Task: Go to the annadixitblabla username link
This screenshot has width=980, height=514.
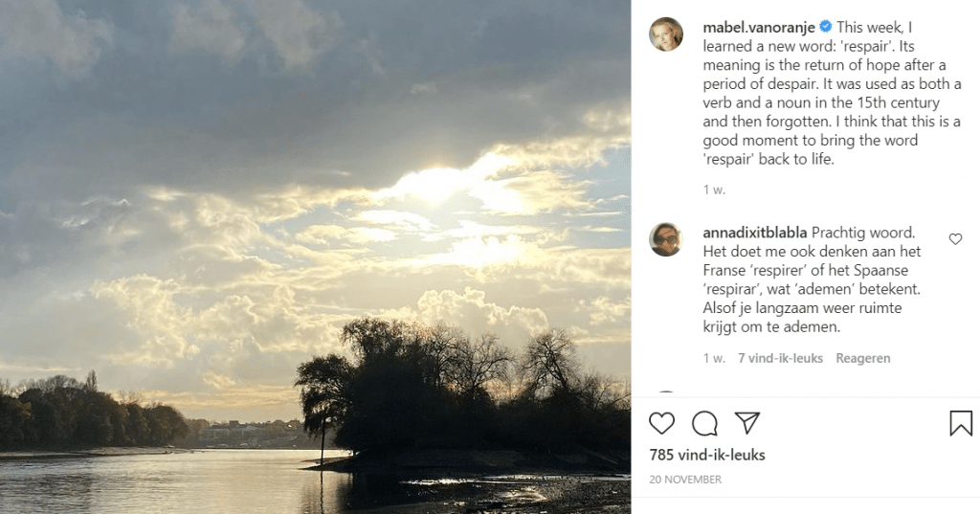Action: pyautogui.click(x=754, y=233)
